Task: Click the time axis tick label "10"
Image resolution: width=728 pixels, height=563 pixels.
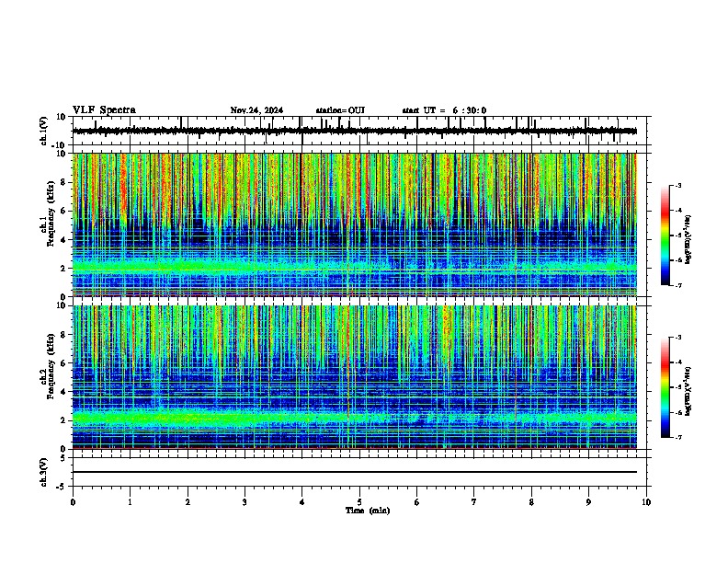Action: click(646, 502)
